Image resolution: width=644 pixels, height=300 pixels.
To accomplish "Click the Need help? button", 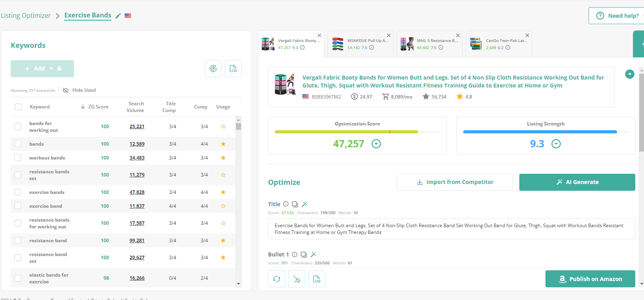I will tap(616, 16).
